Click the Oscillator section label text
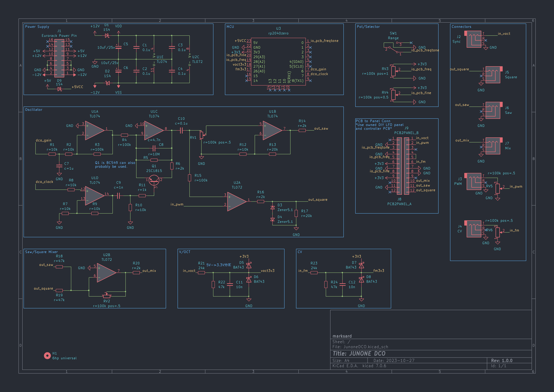 point(33,110)
